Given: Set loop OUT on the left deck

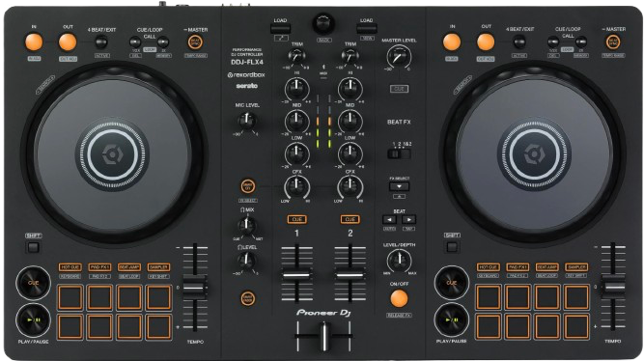Looking at the screenshot, I should [68, 42].
